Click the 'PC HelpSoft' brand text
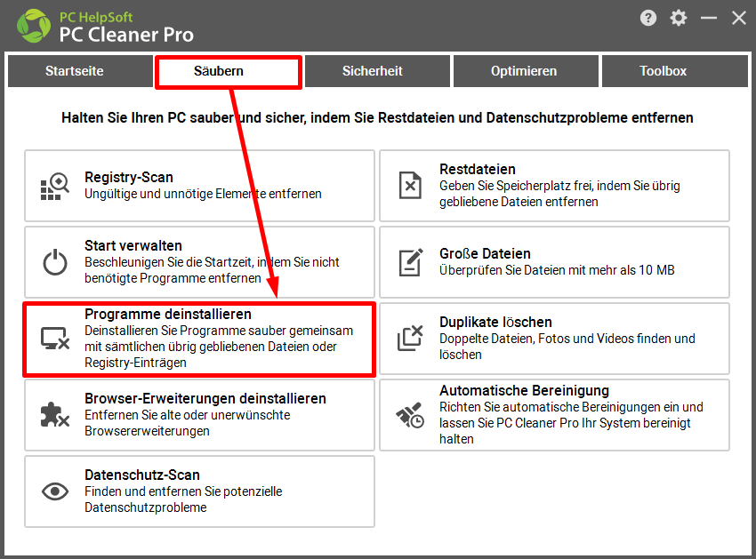 (x=96, y=18)
